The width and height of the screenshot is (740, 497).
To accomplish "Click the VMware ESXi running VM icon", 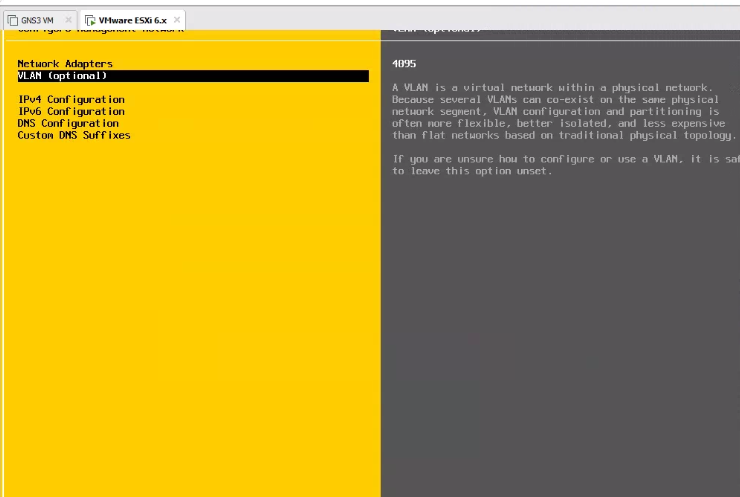I will click(90, 20).
